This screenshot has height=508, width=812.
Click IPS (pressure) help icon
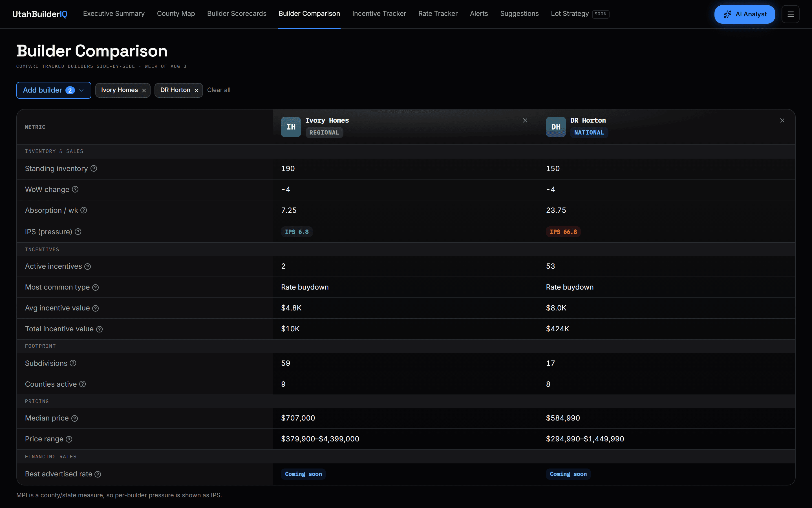(x=78, y=231)
